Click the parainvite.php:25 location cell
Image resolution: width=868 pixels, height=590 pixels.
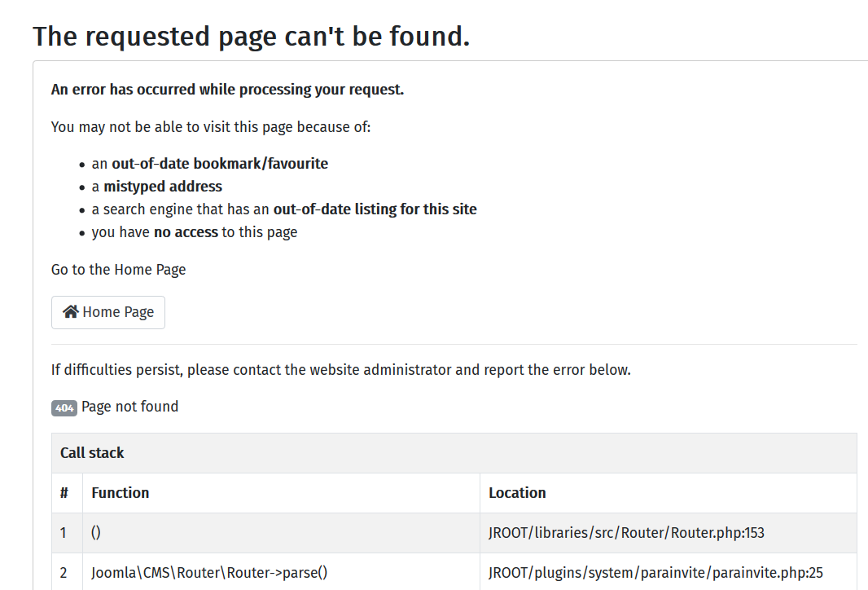point(669,573)
